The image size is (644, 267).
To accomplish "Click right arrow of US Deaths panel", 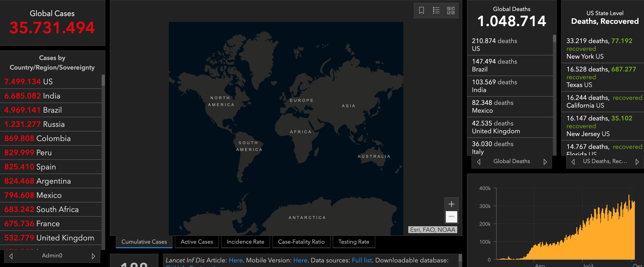I will (x=637, y=162).
